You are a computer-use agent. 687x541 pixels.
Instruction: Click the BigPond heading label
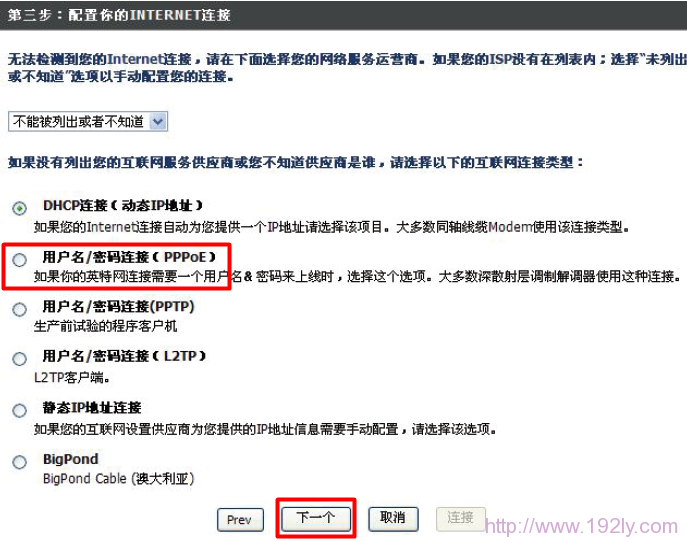[x=71, y=459]
